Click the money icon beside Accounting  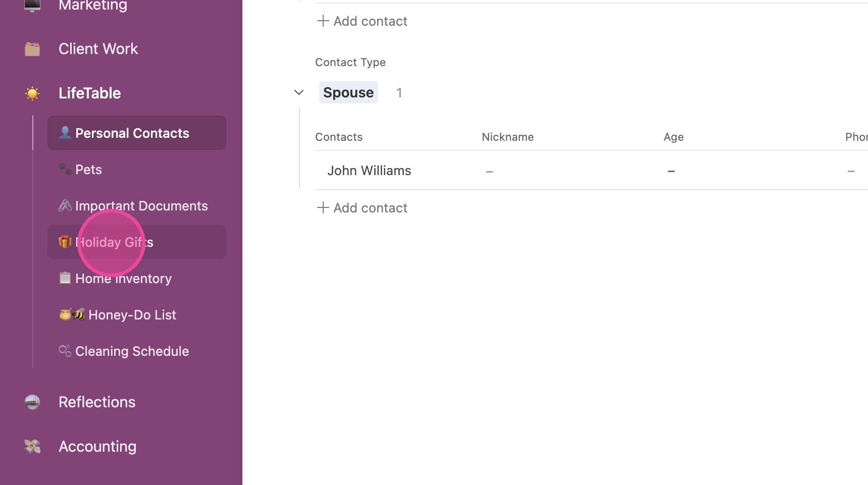(x=32, y=447)
